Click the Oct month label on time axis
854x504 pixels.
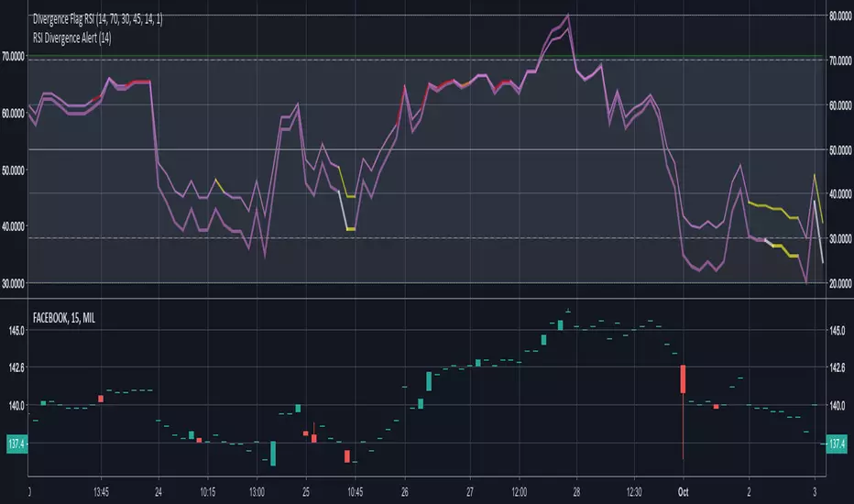click(683, 492)
